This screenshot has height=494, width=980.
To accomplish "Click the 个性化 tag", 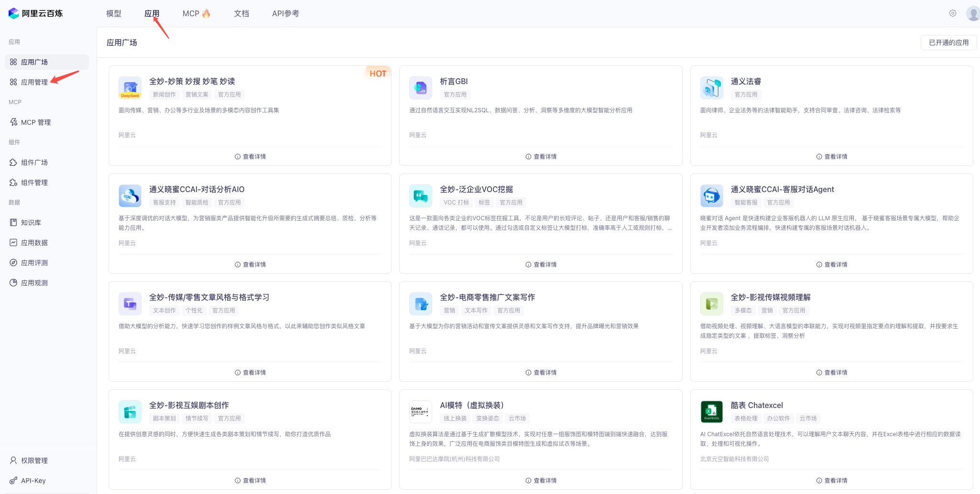I will [194, 311].
